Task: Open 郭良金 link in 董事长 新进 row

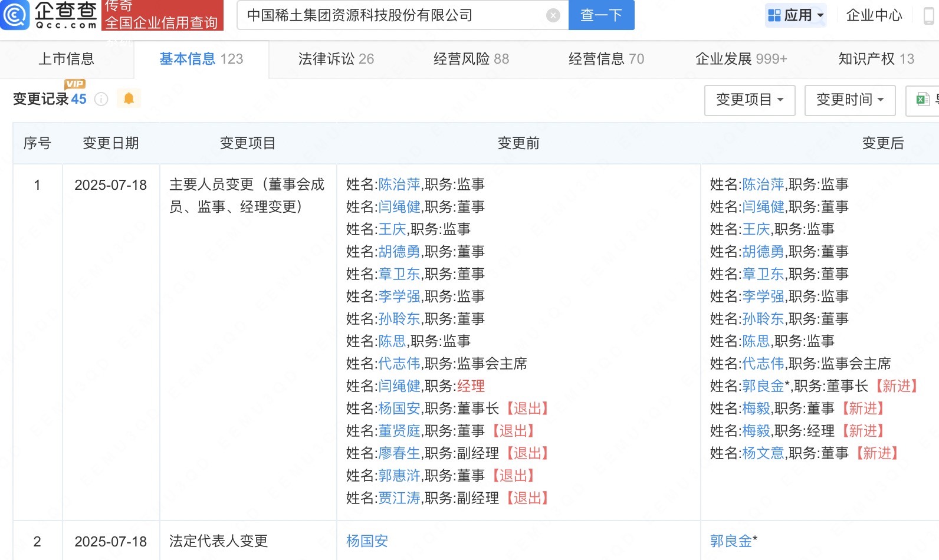Action: click(x=763, y=386)
